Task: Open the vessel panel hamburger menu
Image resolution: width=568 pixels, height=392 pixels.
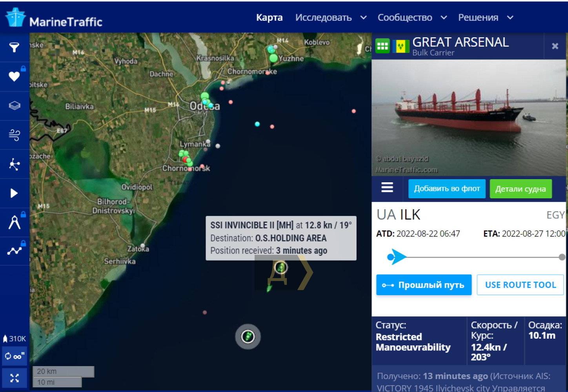Action: (387, 187)
